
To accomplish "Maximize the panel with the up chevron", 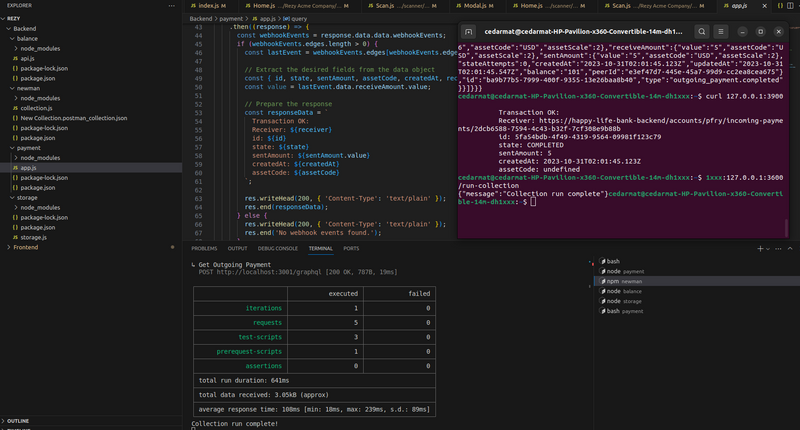I will (x=790, y=249).
